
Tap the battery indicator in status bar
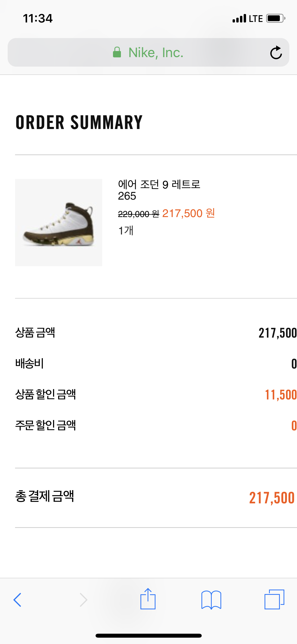click(275, 19)
